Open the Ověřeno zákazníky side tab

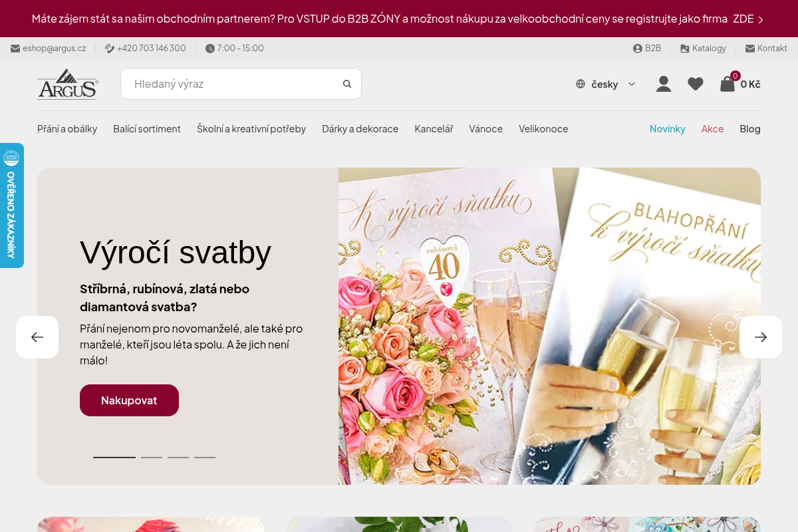pyautogui.click(x=11, y=205)
